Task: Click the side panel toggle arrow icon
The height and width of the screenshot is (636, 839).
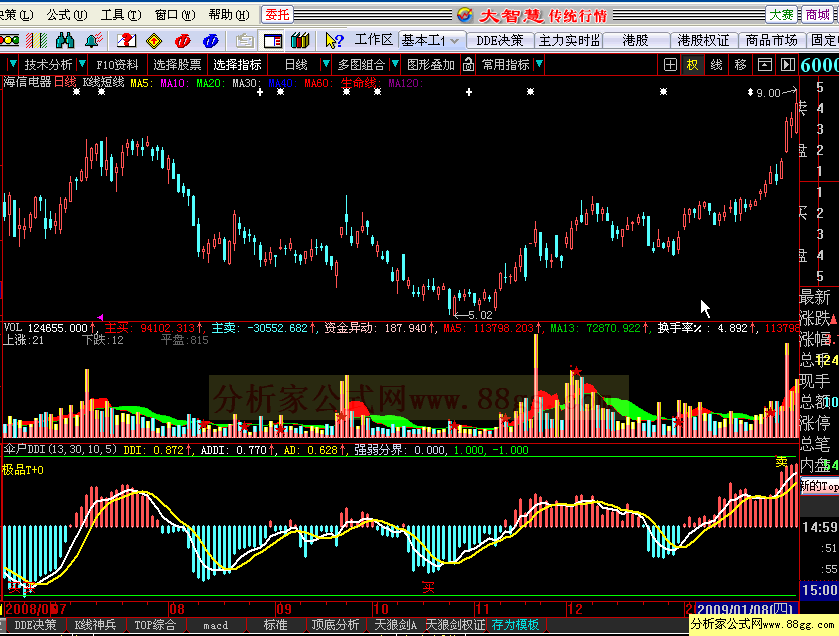Action: (x=788, y=65)
